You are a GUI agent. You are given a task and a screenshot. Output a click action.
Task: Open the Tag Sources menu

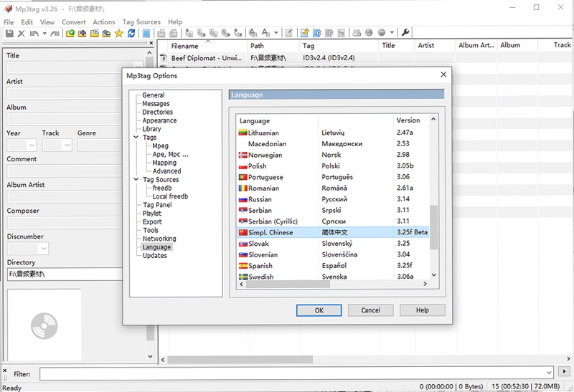(x=141, y=22)
